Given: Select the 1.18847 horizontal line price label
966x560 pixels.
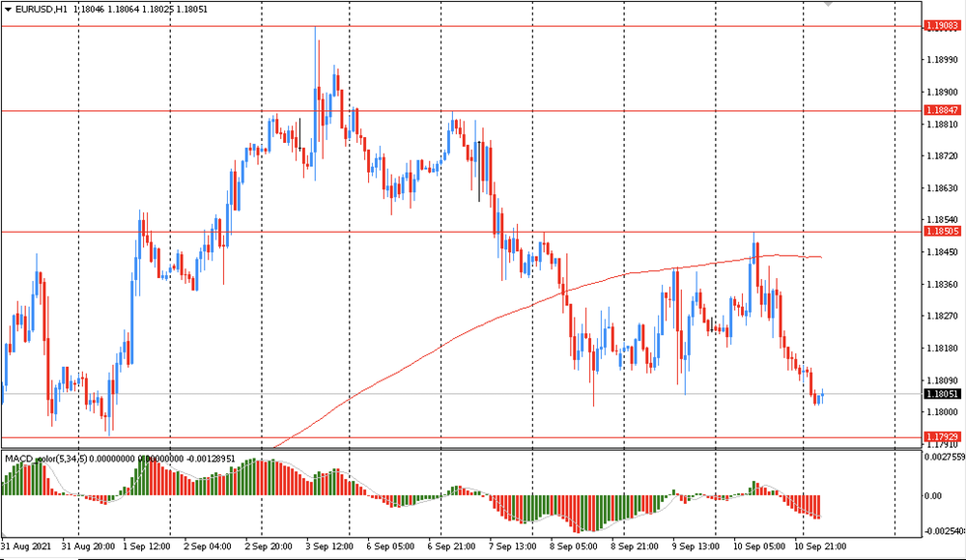Looking at the screenshot, I should pyautogui.click(x=942, y=110).
